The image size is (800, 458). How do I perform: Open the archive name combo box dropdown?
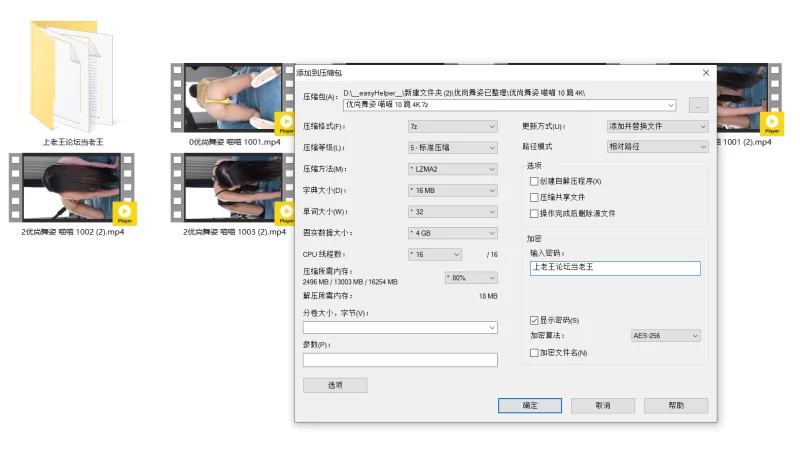[x=670, y=105]
